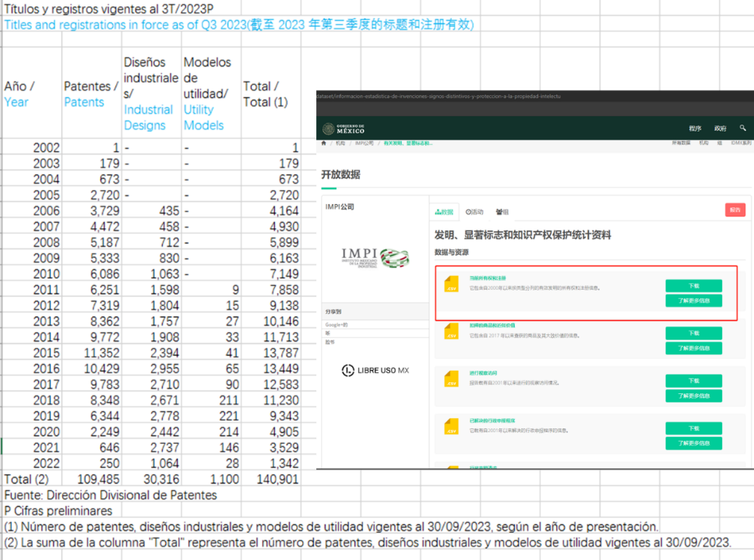This screenshot has height=560, width=754.
Task: Select footnote (1) beginning 'Número de patentes'
Action: [x=331, y=527]
